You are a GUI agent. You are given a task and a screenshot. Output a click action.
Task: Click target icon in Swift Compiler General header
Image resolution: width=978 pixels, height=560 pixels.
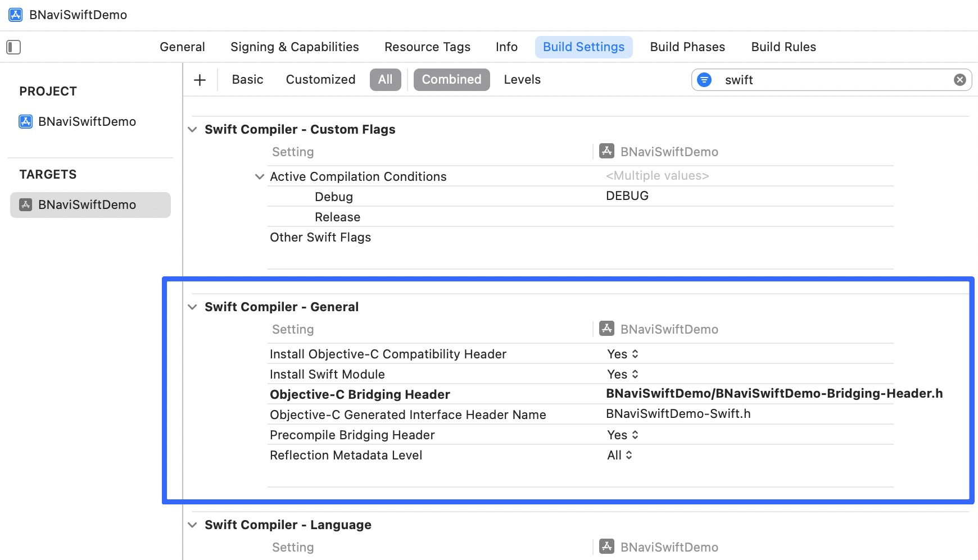[606, 329]
